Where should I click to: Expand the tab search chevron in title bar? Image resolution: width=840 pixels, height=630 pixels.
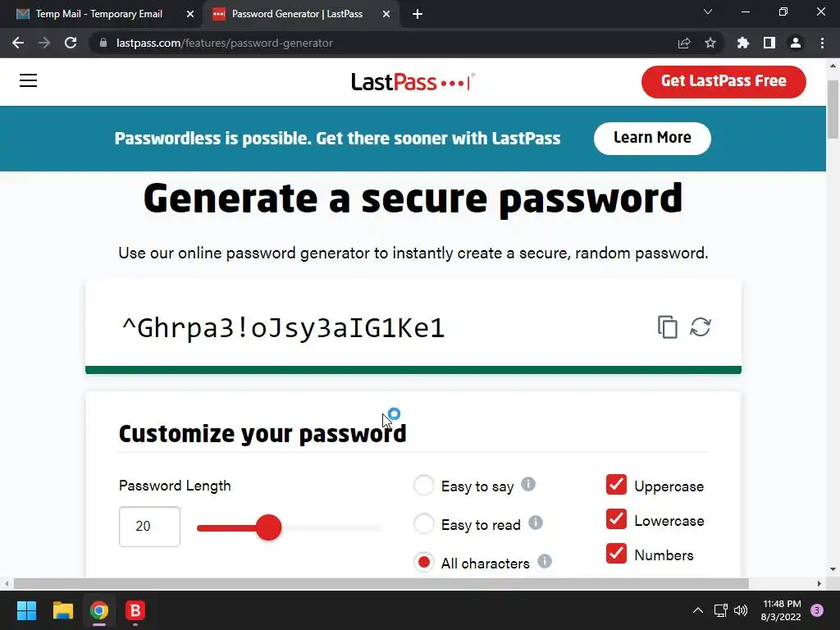pyautogui.click(x=708, y=11)
